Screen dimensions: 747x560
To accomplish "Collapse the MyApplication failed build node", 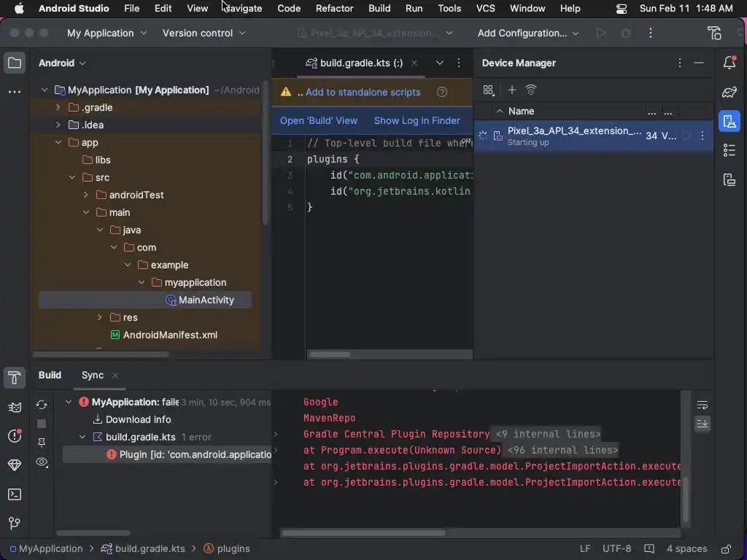I will coord(69,402).
